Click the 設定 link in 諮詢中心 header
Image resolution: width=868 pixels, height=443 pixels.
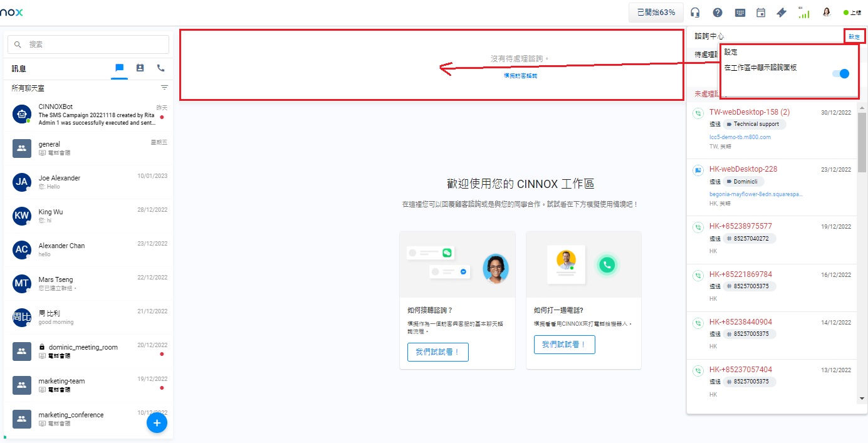854,37
